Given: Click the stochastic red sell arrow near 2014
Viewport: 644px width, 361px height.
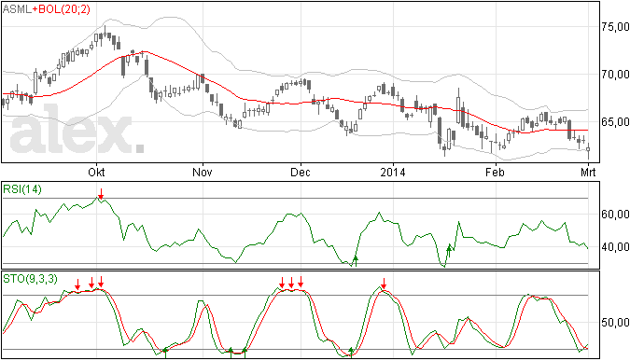Looking at the screenshot, I should 384,284.
